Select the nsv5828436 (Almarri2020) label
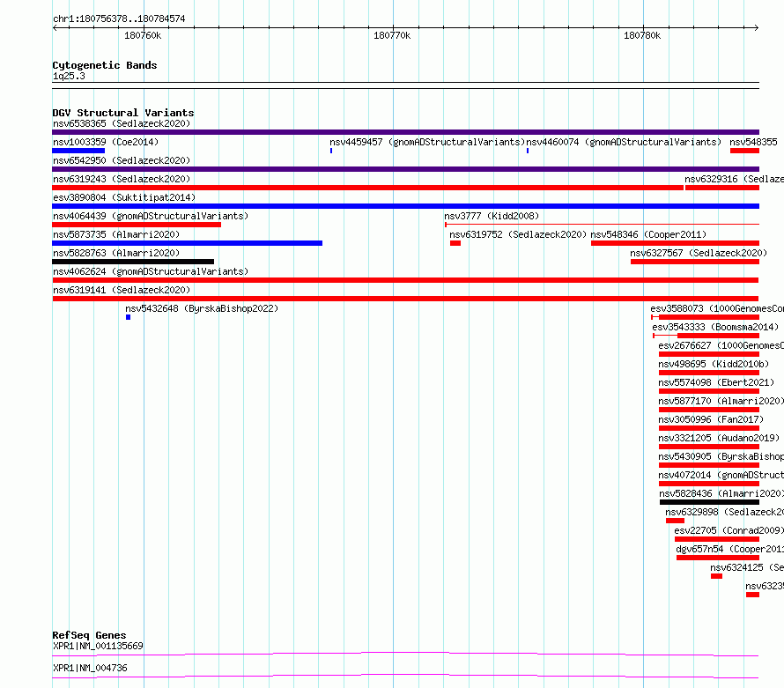Screen dimensions: 784x688 tap(721, 493)
